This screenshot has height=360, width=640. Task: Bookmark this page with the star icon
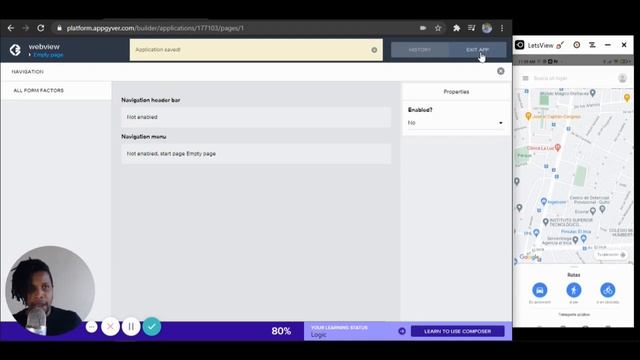coord(438,28)
